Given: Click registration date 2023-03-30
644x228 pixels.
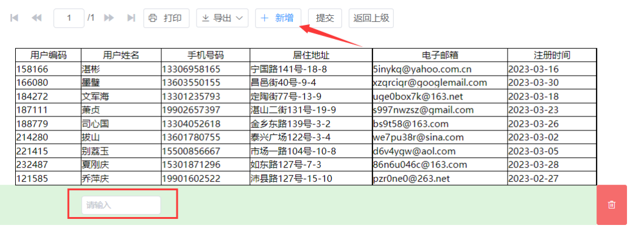Looking at the screenshot, I should [x=551, y=83].
